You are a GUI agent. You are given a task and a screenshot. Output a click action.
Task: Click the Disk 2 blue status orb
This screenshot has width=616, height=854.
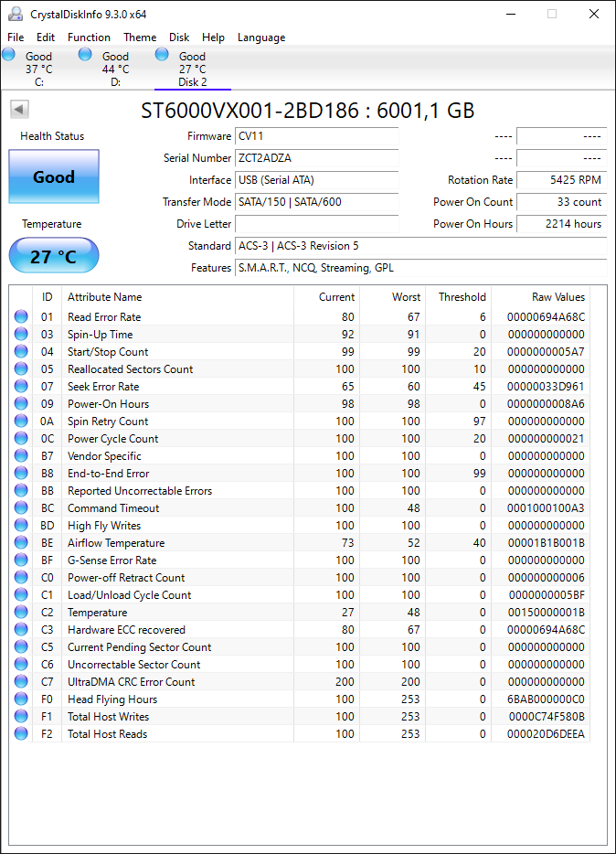162,54
